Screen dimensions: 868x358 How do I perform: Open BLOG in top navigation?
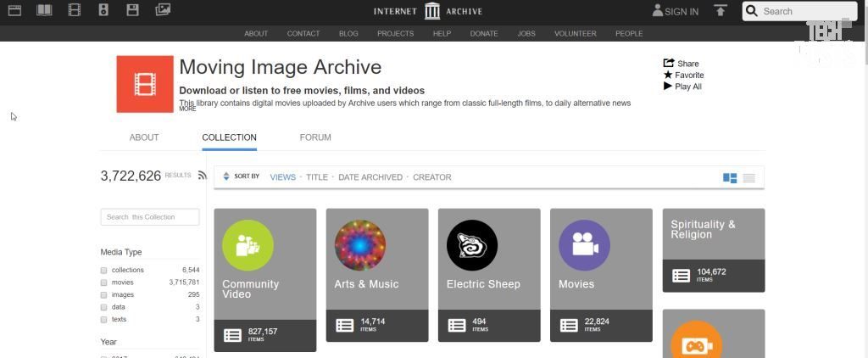[x=348, y=33]
